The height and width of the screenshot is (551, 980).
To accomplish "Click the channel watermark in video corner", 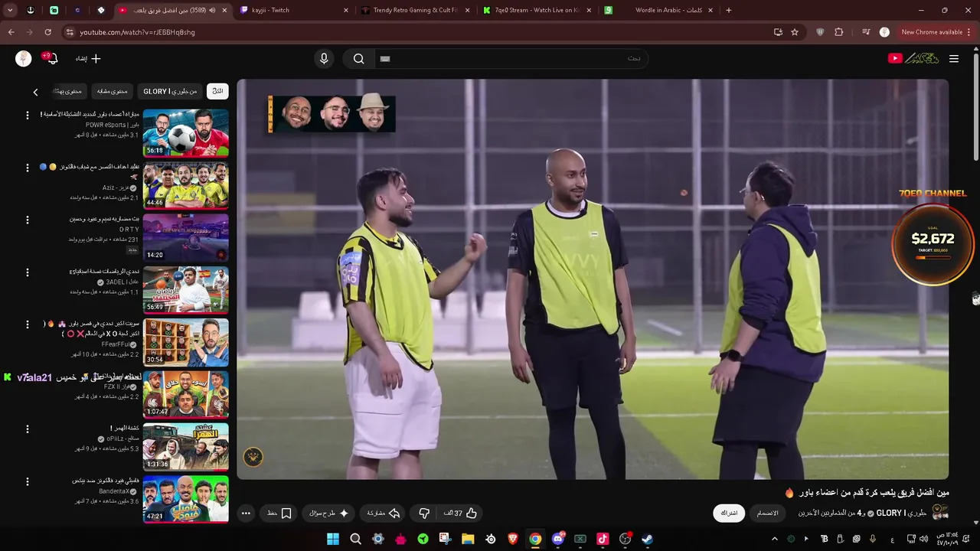I will click(253, 457).
